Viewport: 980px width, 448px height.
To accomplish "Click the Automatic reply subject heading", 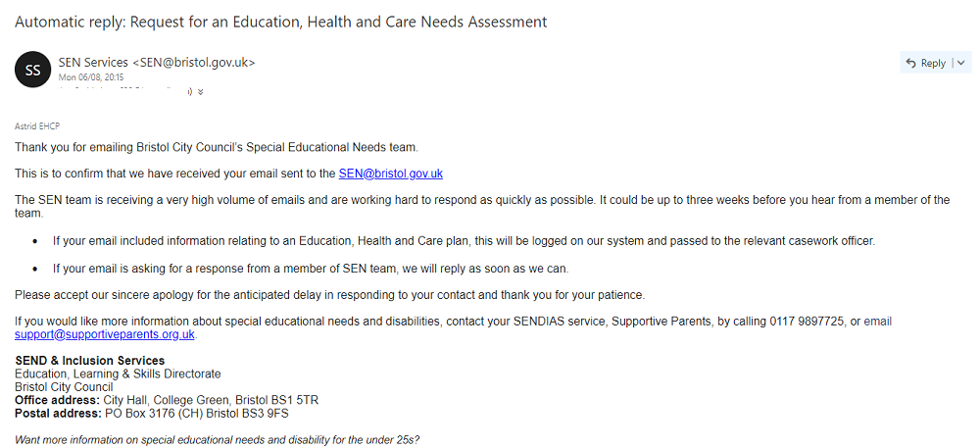I will [281, 22].
